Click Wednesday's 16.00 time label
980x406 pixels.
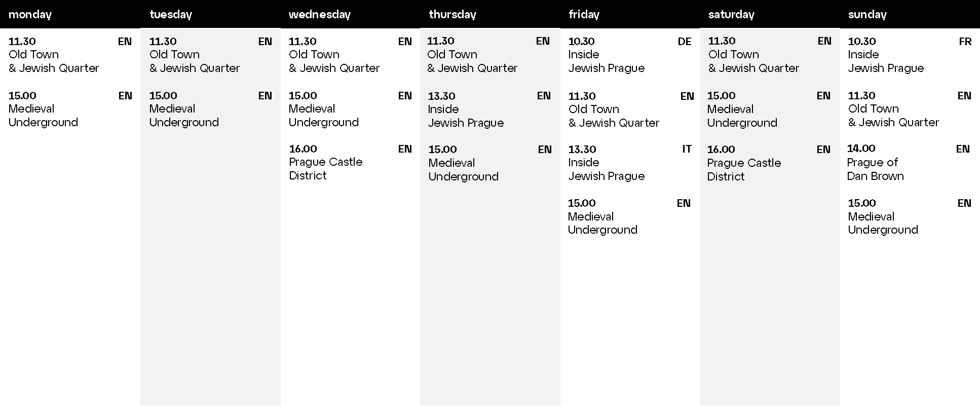pos(303,149)
